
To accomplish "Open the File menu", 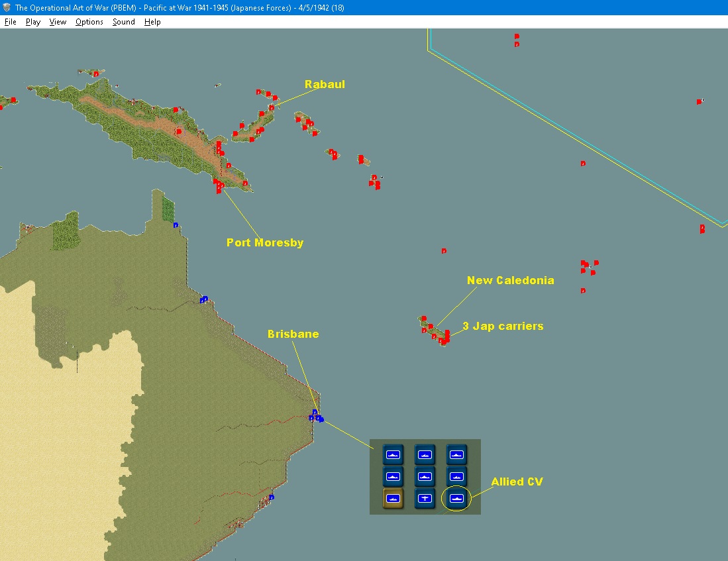I will [10, 22].
